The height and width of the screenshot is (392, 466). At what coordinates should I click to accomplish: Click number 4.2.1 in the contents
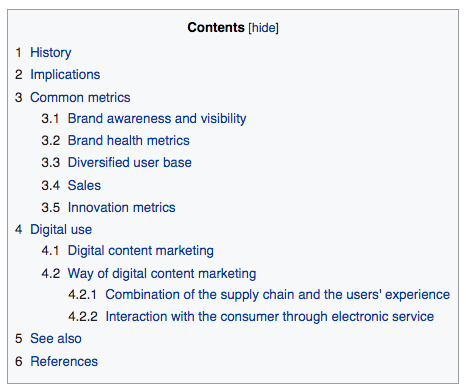pyautogui.click(x=83, y=295)
